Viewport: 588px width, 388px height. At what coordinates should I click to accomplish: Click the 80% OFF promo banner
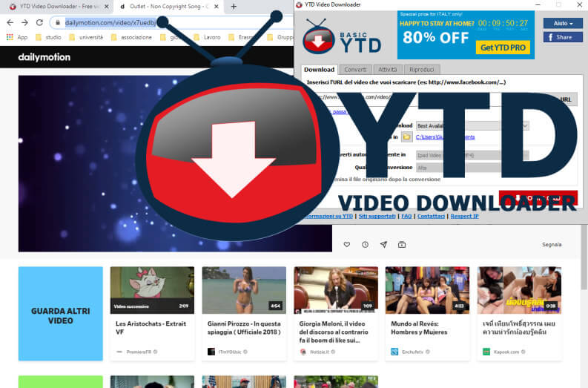(466, 35)
